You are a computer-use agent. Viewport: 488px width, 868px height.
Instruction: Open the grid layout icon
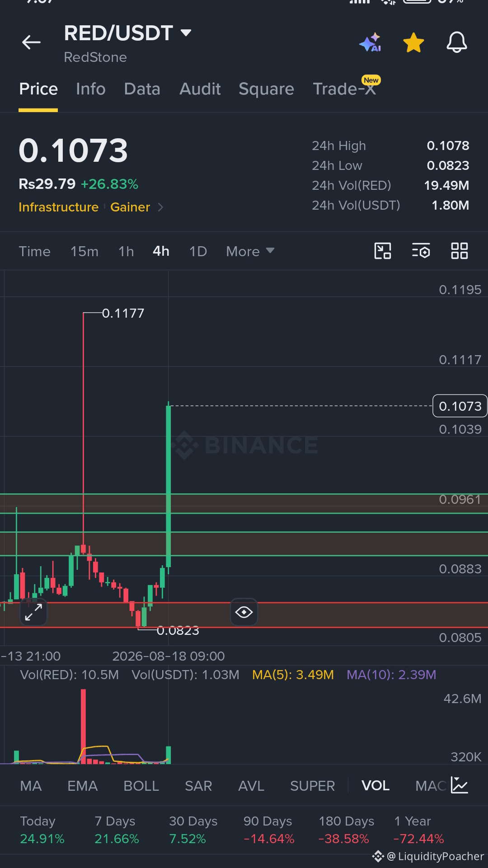click(x=460, y=251)
